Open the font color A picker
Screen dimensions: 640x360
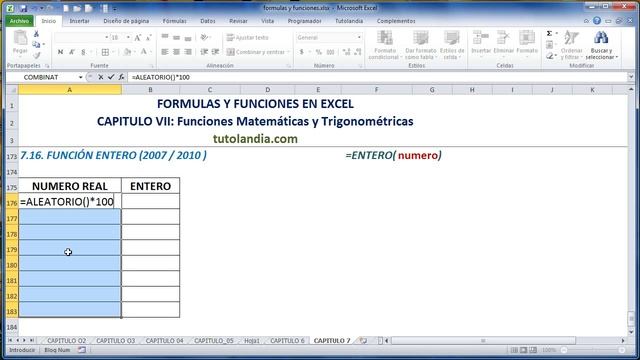(144, 52)
